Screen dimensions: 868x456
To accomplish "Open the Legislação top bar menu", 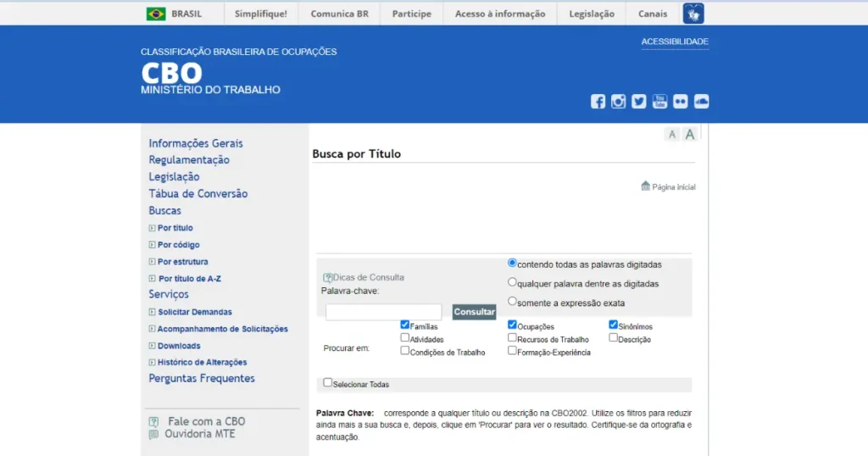I will coord(592,14).
